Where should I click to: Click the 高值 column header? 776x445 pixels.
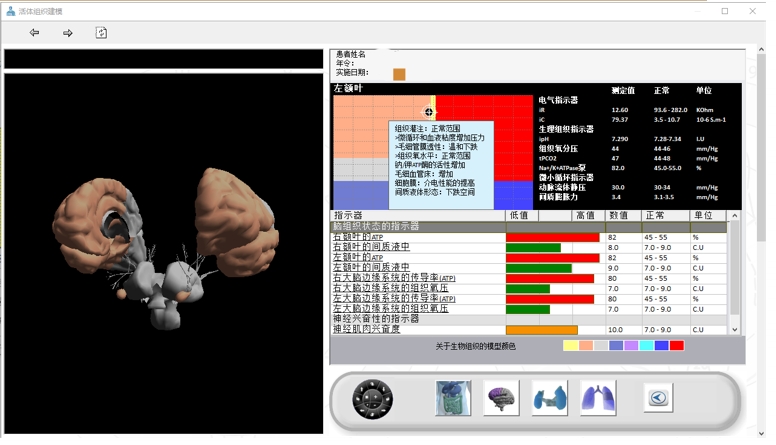click(588, 215)
